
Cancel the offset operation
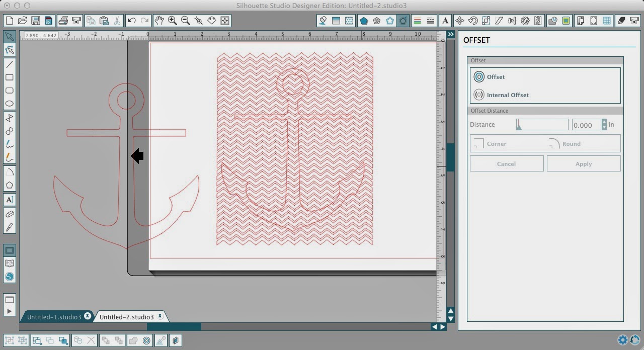[506, 163]
